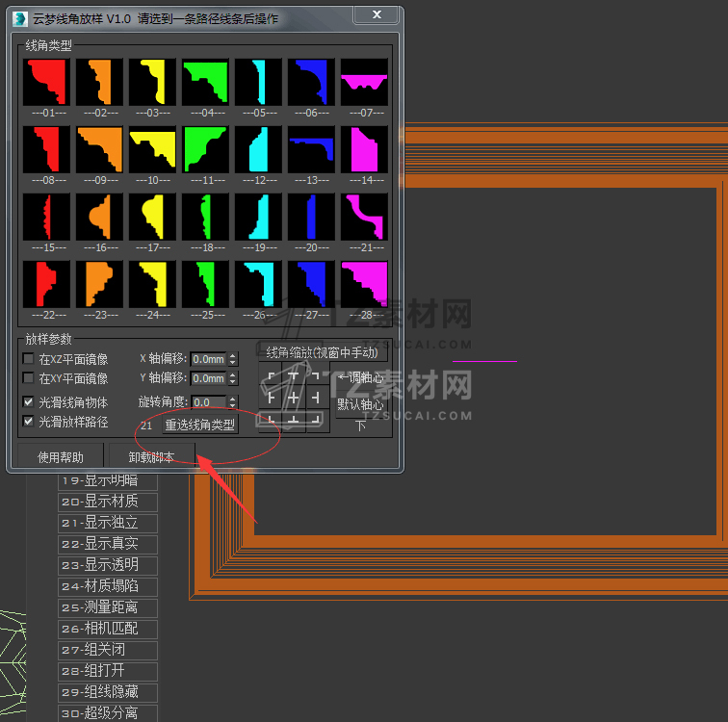
Task: Click the X 轴偏移 value field
Action: (x=208, y=359)
